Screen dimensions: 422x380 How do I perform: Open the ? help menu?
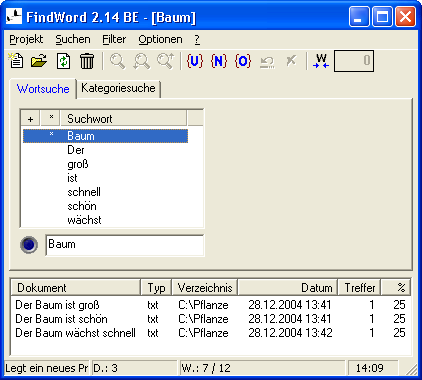click(197, 39)
